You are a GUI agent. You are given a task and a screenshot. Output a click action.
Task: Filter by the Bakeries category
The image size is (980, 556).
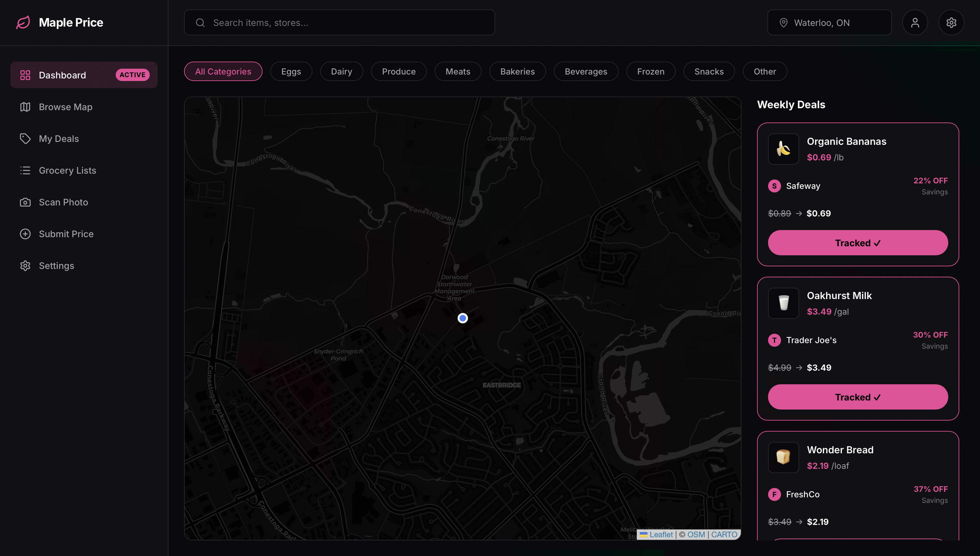(x=517, y=71)
